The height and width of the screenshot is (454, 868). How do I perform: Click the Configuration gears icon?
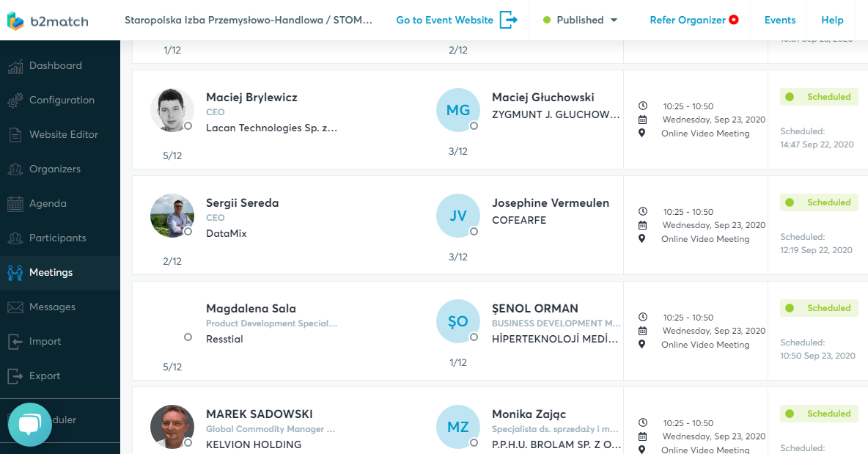[15, 100]
